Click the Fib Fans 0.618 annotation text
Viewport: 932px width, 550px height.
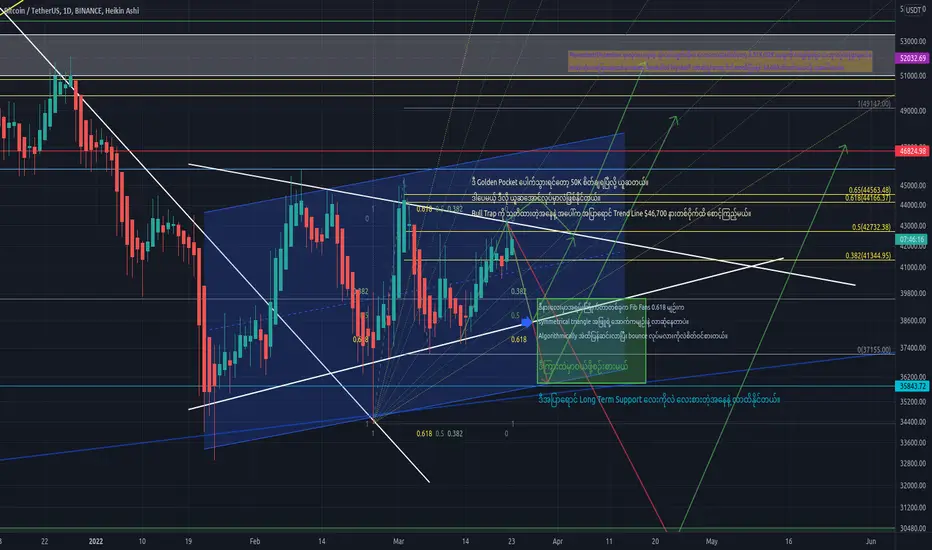coord(611,307)
